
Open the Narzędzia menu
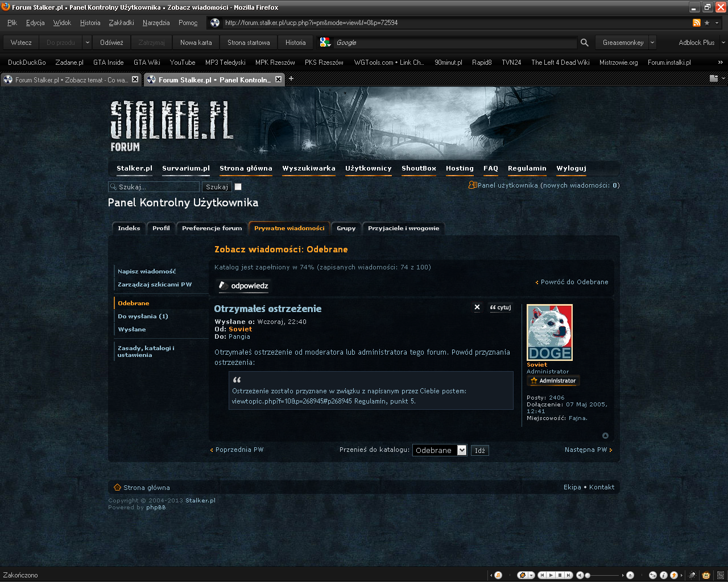[156, 23]
